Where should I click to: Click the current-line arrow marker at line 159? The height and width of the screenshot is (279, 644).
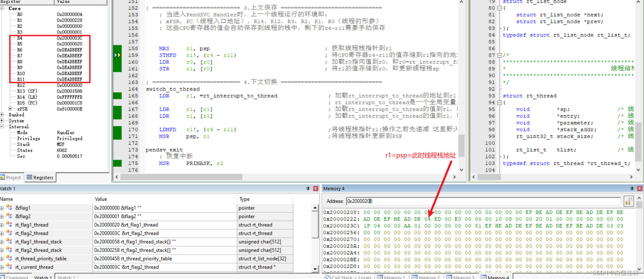(x=117, y=55)
